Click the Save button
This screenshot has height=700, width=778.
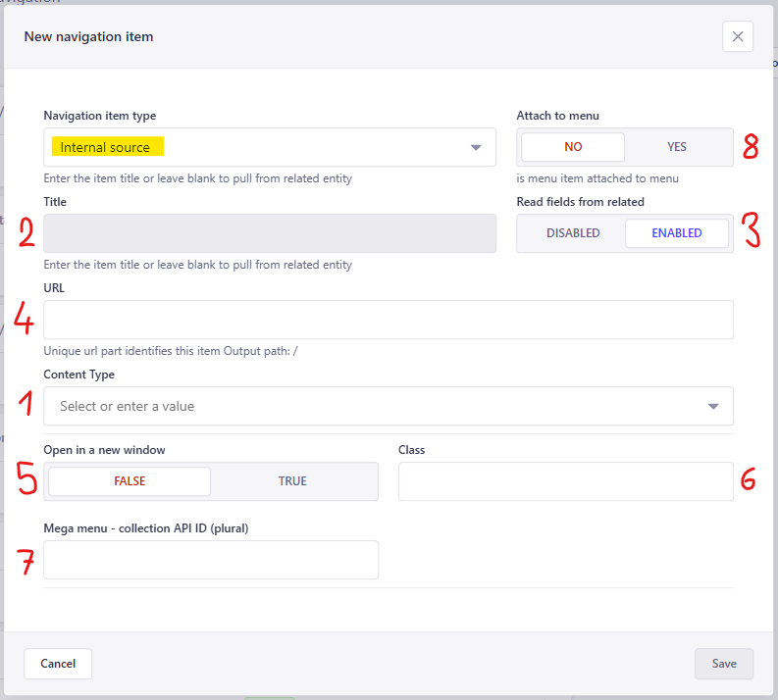pyautogui.click(x=723, y=664)
